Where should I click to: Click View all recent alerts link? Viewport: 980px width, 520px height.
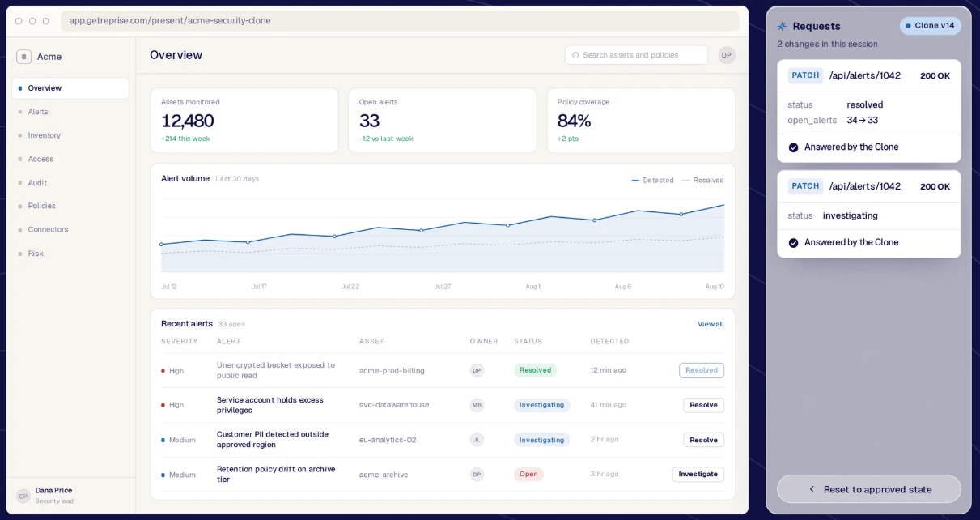(711, 324)
